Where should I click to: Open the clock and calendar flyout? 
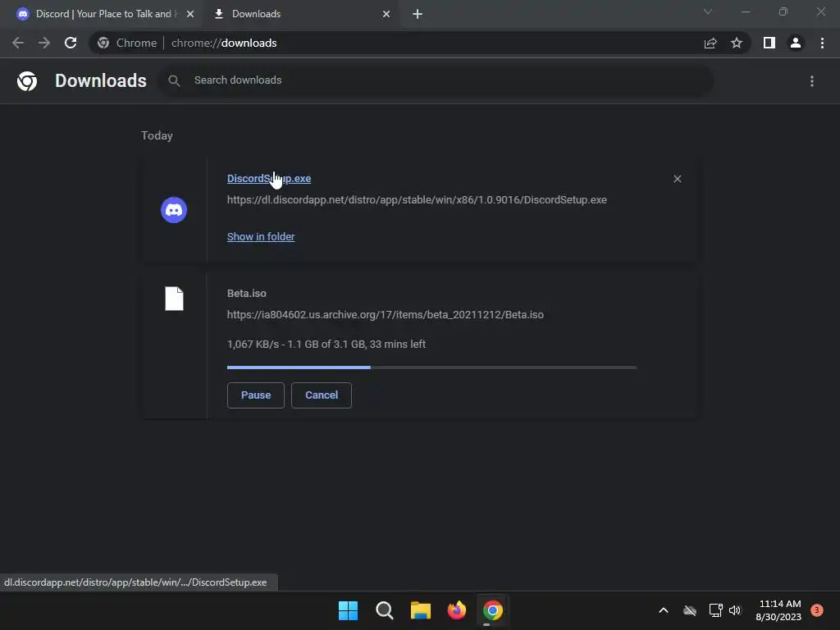pos(778,610)
